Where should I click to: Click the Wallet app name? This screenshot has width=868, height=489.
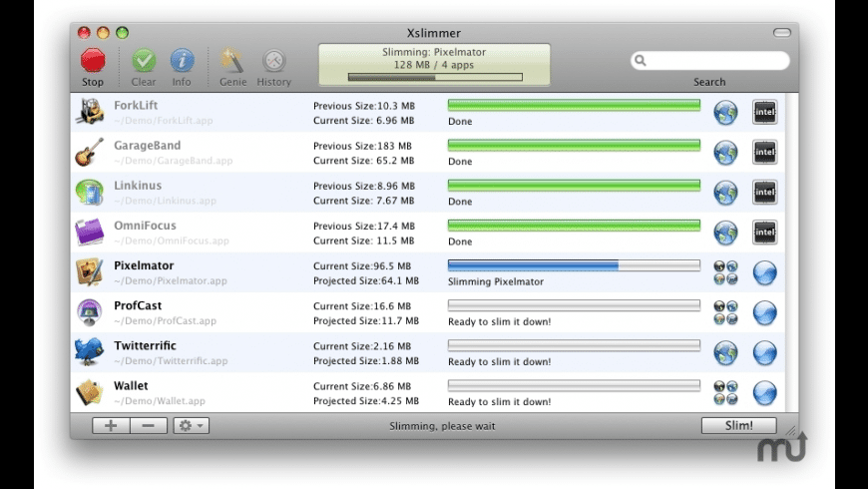[131, 385]
